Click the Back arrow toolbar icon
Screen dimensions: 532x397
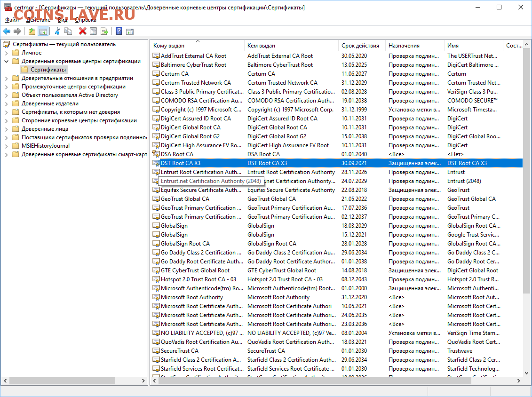point(7,32)
